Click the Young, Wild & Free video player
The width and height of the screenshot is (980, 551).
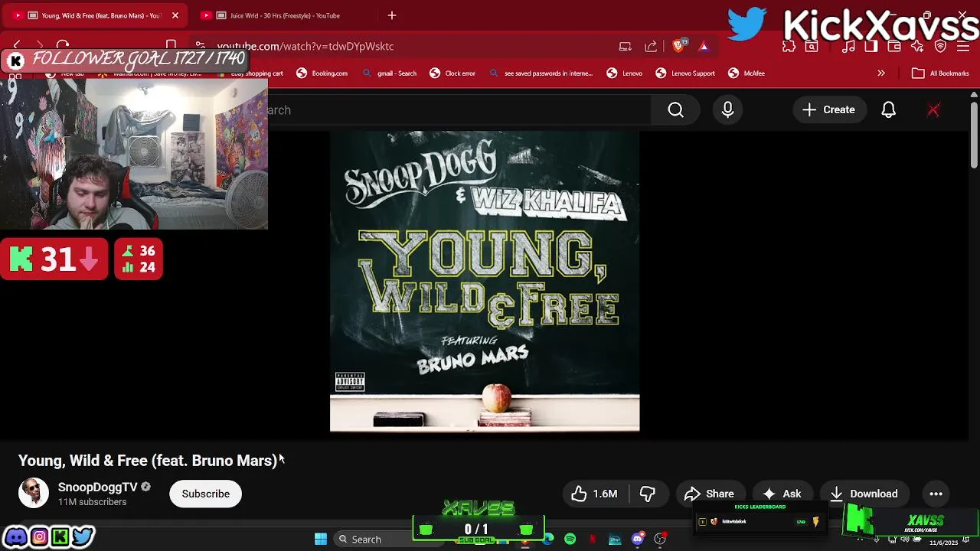point(485,282)
